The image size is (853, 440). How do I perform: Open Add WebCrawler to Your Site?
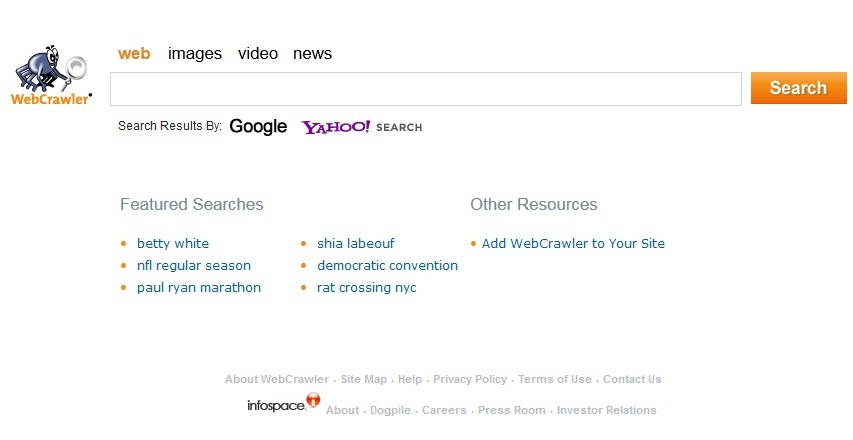pos(573,244)
